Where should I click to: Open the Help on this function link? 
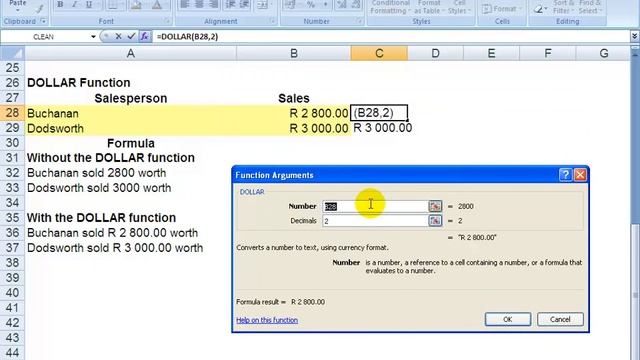[267, 320]
